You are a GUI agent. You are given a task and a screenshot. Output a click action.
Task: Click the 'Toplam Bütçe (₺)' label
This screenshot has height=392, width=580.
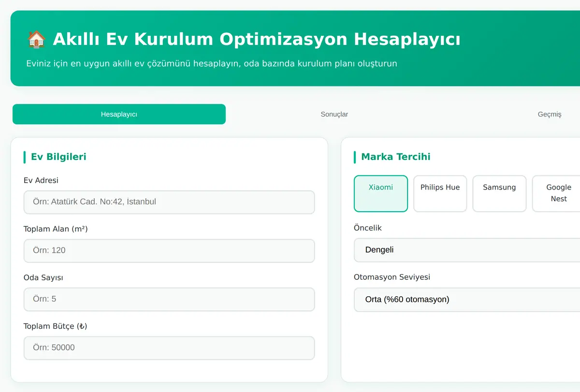pyautogui.click(x=56, y=326)
